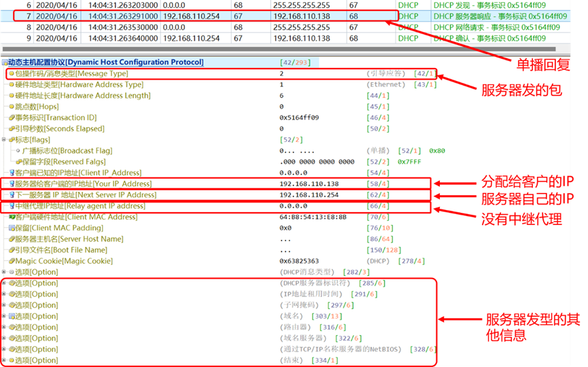The image size is (588, 367).
Task: Expand the subnet mask (子网掩码) Option node
Action: (4, 305)
